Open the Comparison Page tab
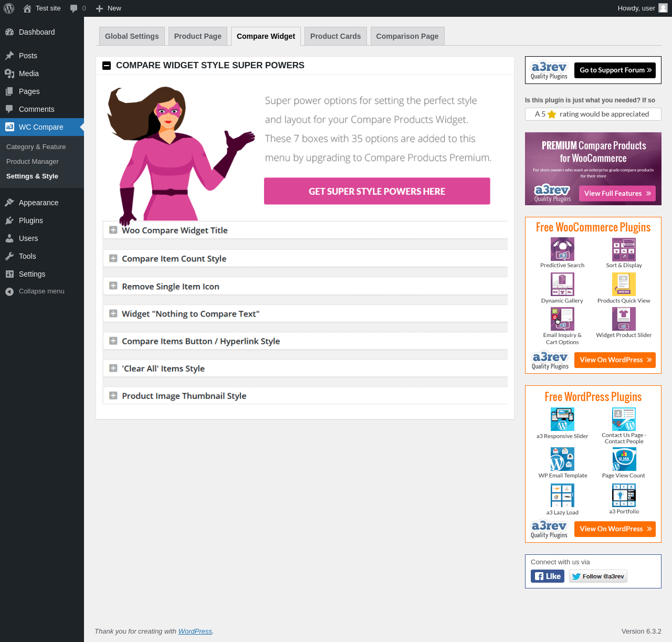The width and height of the screenshot is (672, 642). 407,36
